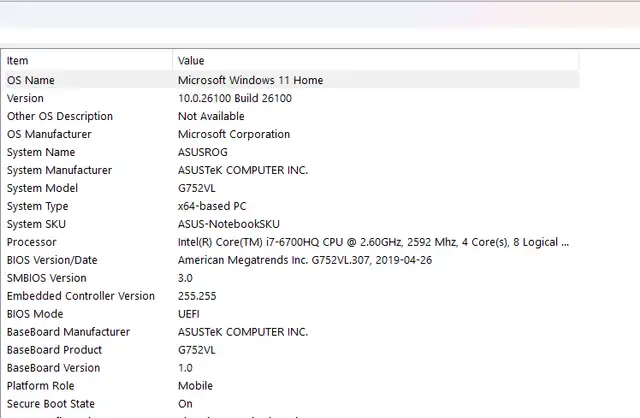The height and width of the screenshot is (418, 640).
Task: Click the Intel Core i7-6700HQ processor value
Action: 373,242
